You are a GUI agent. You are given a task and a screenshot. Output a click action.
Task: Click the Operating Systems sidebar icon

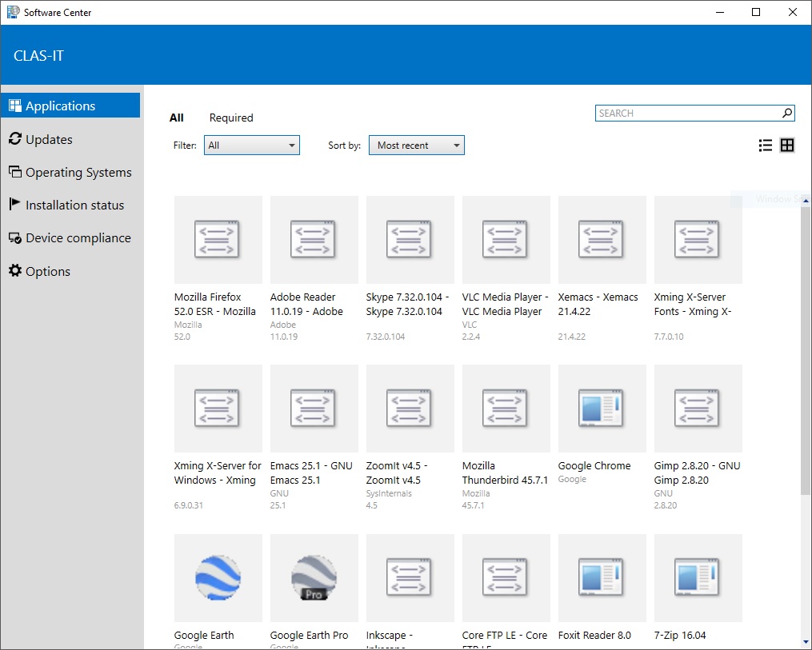tap(14, 172)
